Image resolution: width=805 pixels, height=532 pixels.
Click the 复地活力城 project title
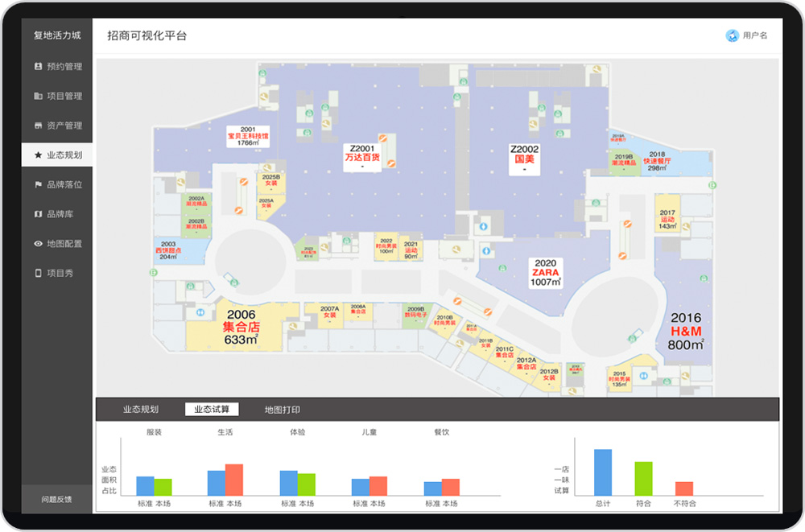click(x=56, y=35)
